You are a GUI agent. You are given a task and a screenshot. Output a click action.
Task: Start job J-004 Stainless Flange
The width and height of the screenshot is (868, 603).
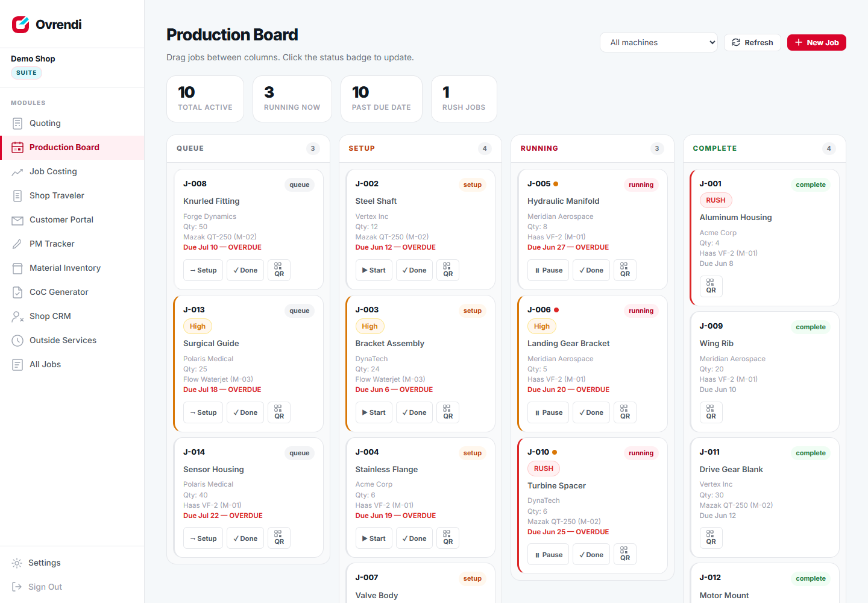[x=374, y=538]
